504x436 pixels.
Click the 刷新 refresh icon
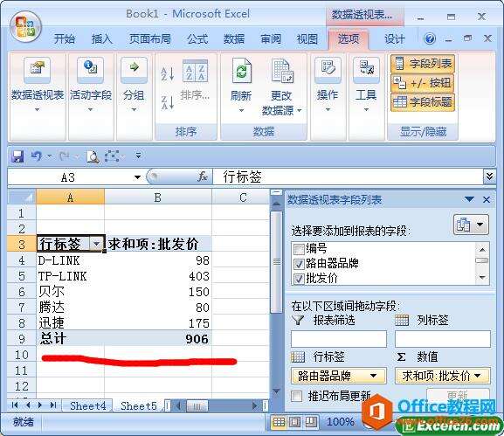click(241, 71)
